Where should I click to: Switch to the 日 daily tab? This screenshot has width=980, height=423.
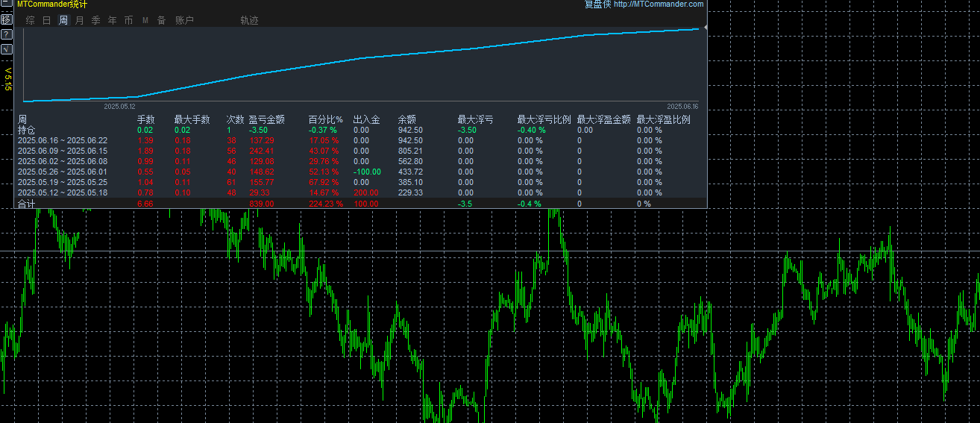point(47,20)
